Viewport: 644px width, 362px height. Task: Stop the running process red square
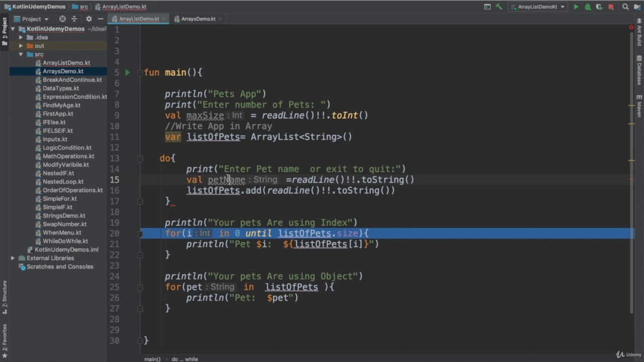coord(611,7)
